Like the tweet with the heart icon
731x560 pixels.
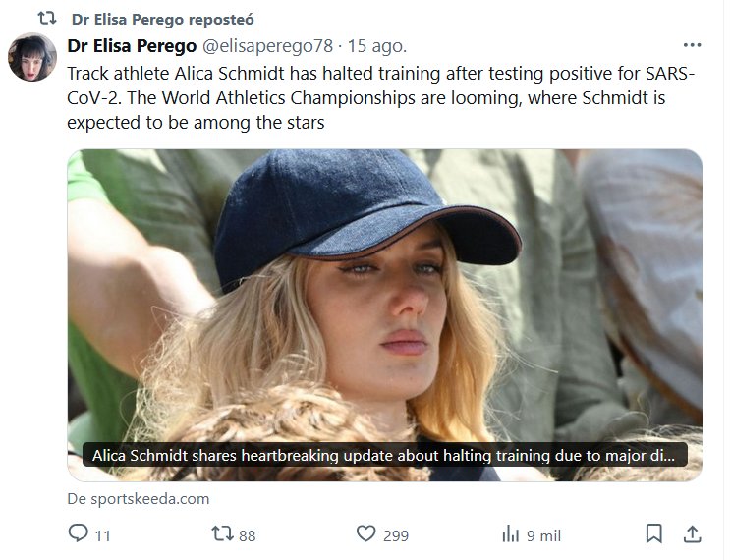366,533
